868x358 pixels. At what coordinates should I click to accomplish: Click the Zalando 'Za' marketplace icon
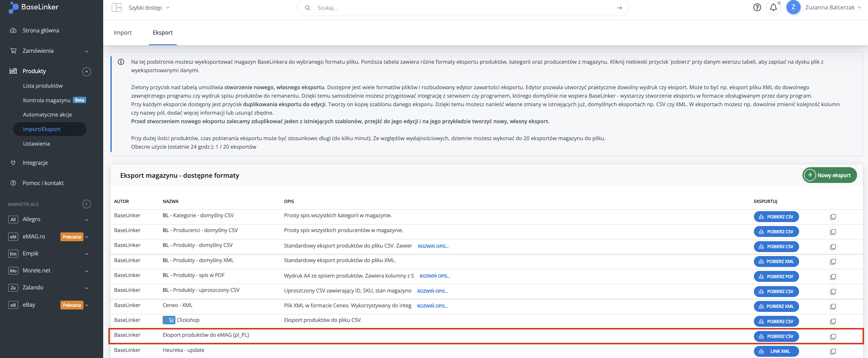[x=13, y=288]
